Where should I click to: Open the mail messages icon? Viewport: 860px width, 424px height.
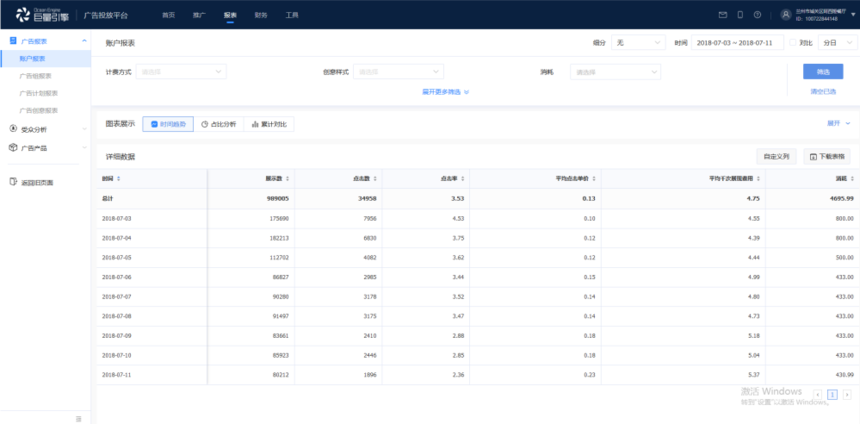pyautogui.click(x=723, y=15)
